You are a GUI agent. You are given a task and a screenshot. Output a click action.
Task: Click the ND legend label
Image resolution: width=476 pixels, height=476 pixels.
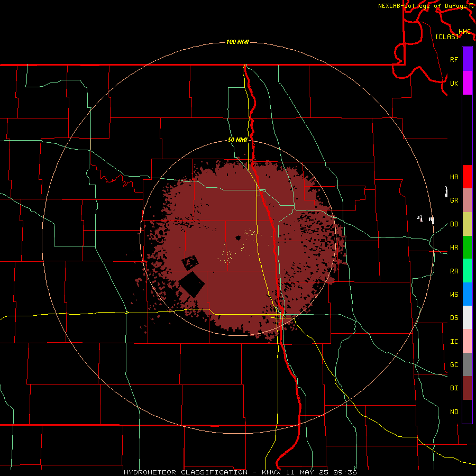454,411
